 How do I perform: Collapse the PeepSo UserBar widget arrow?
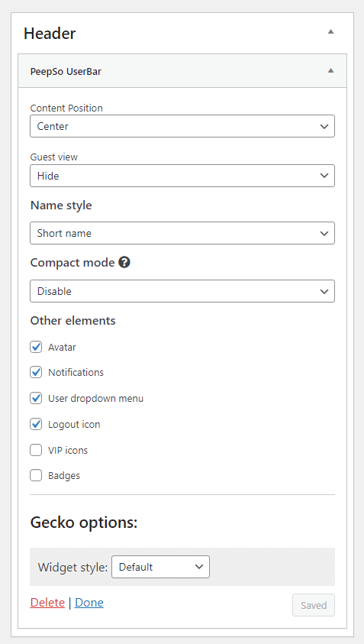[330, 70]
